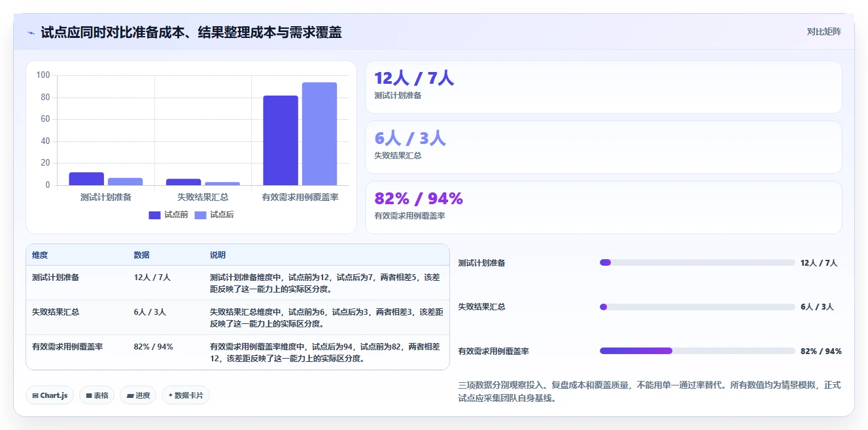Click the 进度 tag chip
The height and width of the screenshot is (430, 868).
[138, 395]
